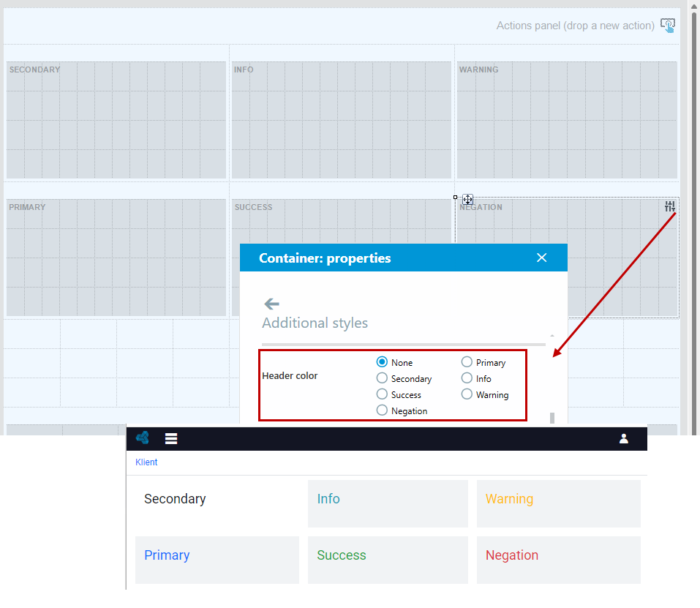Close the Container properties dialog

(x=541, y=258)
